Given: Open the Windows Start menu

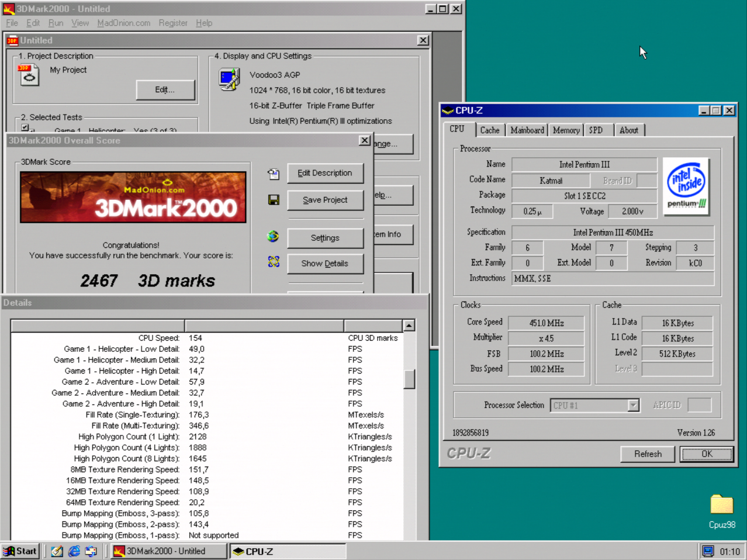Looking at the screenshot, I should tap(20, 551).
